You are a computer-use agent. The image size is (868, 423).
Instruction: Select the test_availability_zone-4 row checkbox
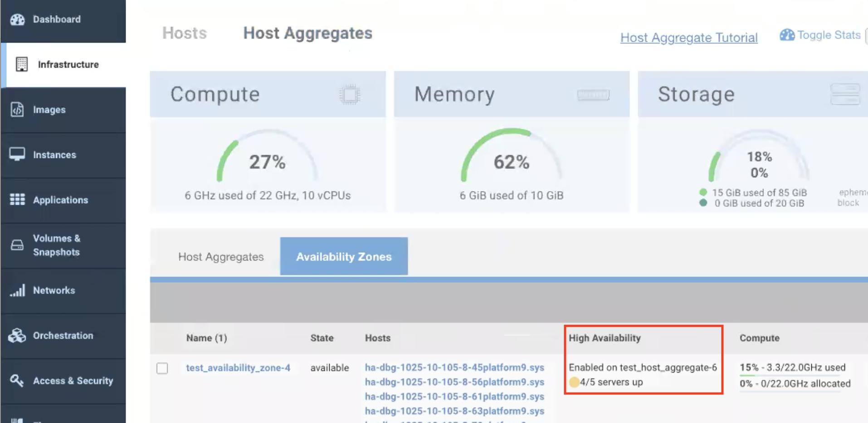(162, 368)
